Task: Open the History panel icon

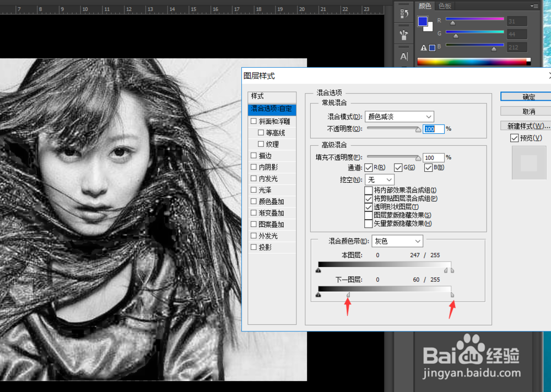Action: pos(404,14)
